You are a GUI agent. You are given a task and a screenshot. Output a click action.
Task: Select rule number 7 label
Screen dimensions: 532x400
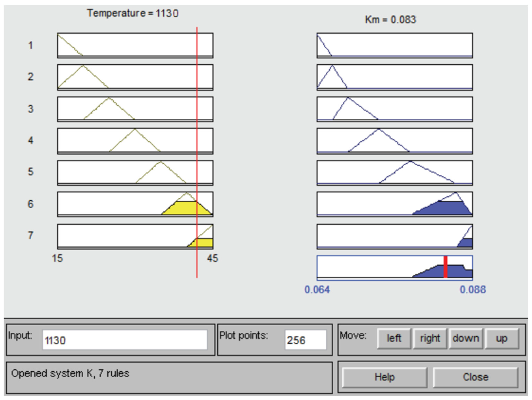tap(30, 235)
